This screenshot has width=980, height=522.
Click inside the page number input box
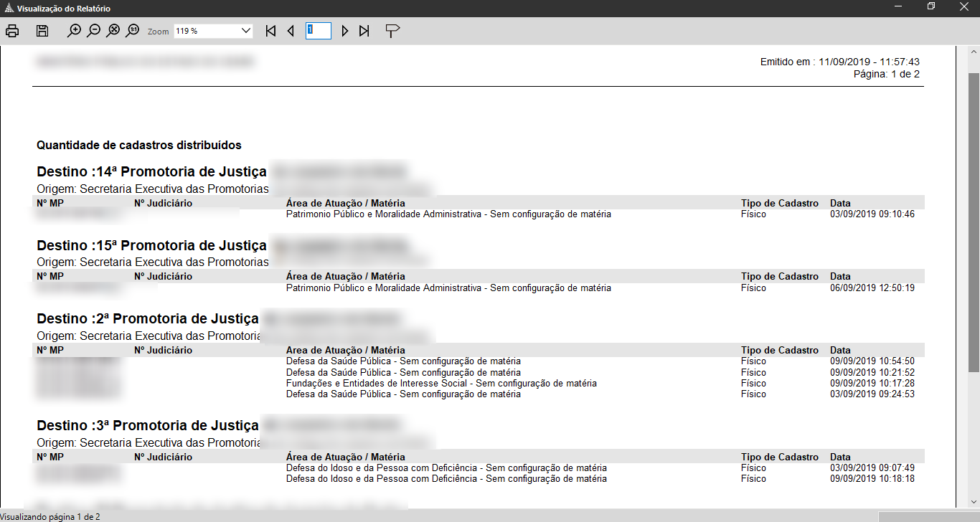click(318, 31)
